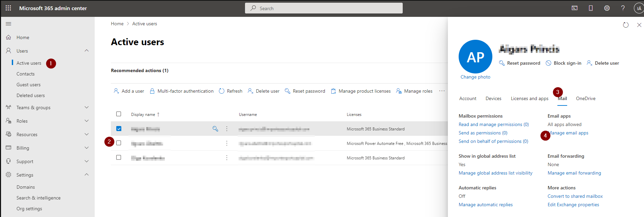Image resolution: width=644 pixels, height=217 pixels.
Task: Click the hamburger navigation menu icon
Action: click(9, 24)
